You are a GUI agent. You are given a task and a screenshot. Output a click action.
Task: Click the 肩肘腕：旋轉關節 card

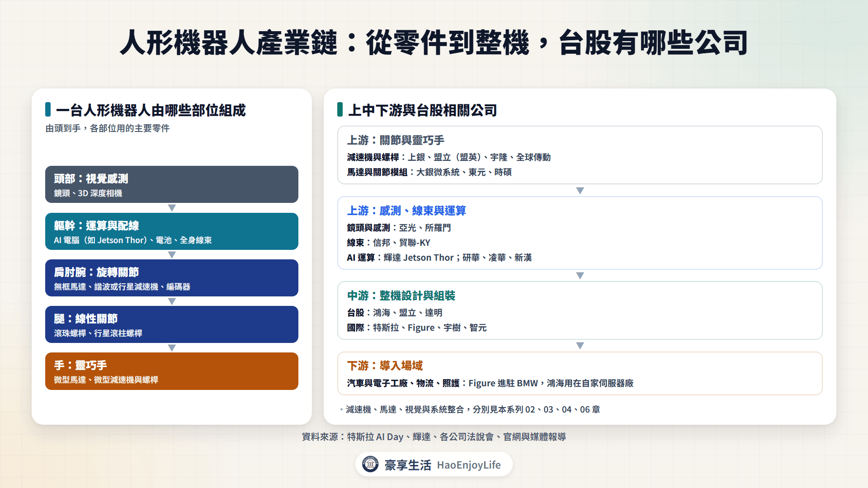172,278
